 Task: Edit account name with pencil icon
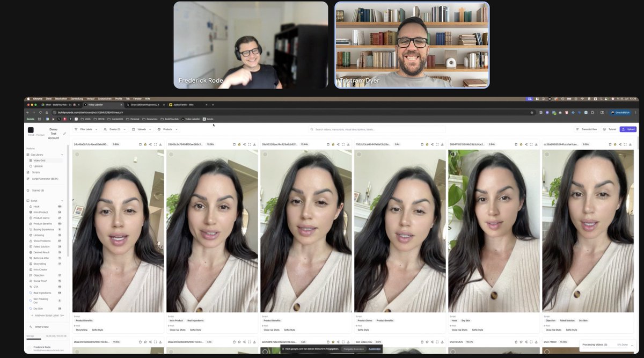[x=64, y=134]
